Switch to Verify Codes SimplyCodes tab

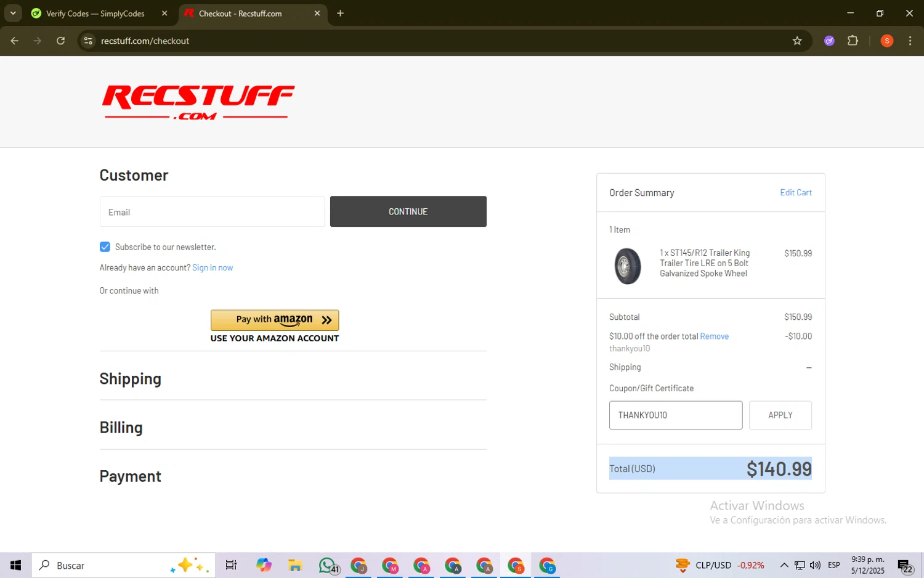pos(94,14)
